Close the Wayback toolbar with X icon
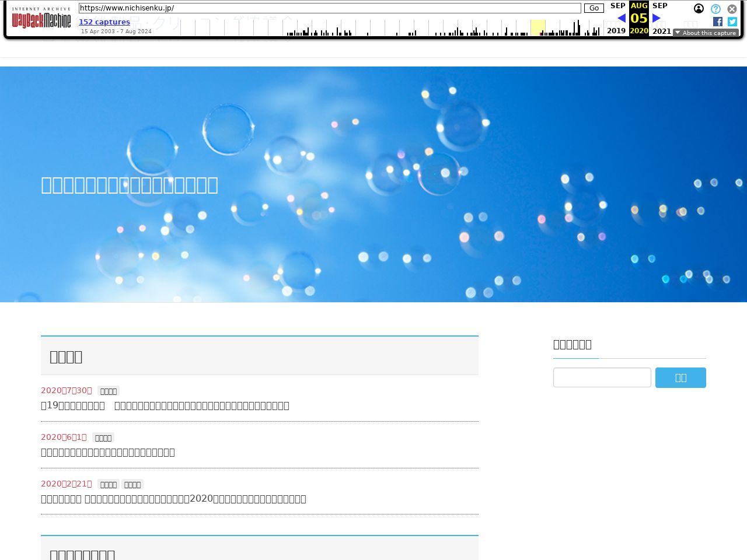The width and height of the screenshot is (747, 560). click(x=732, y=9)
